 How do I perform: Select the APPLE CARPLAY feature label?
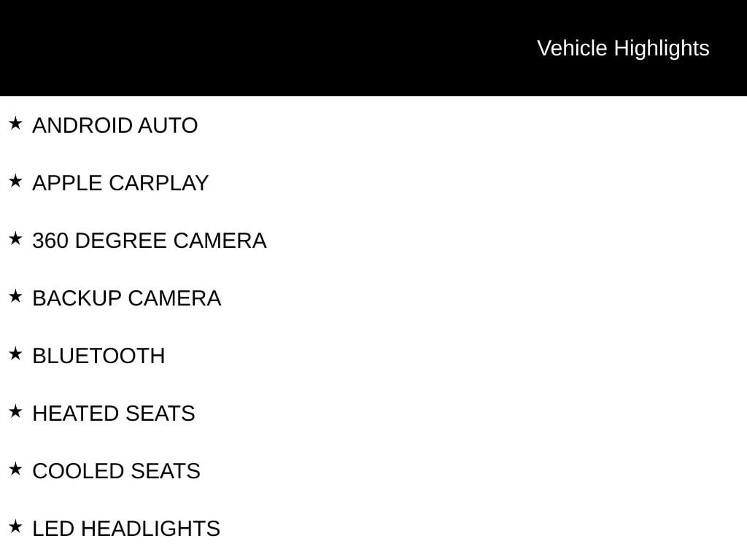(120, 183)
